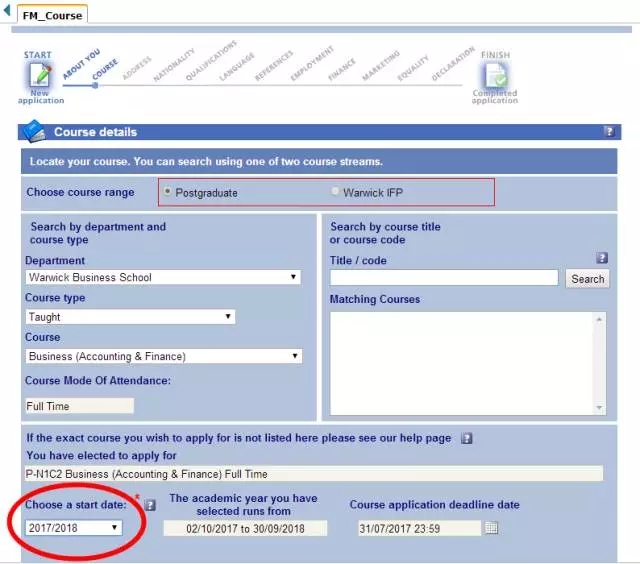Image resolution: width=640 pixels, height=564 pixels.
Task: Click help icon next to start date
Action: click(x=151, y=506)
